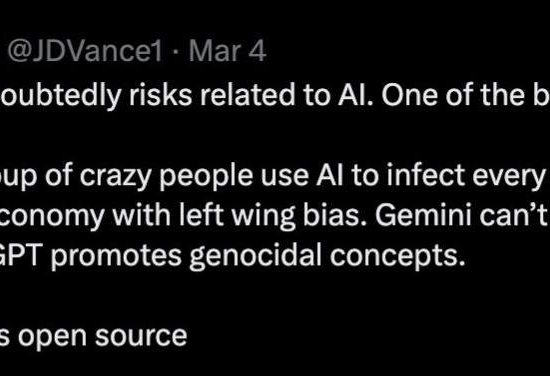Click the dot separator between handle and date
Viewport: 550px width, 376px height.
pyautogui.click(x=176, y=52)
